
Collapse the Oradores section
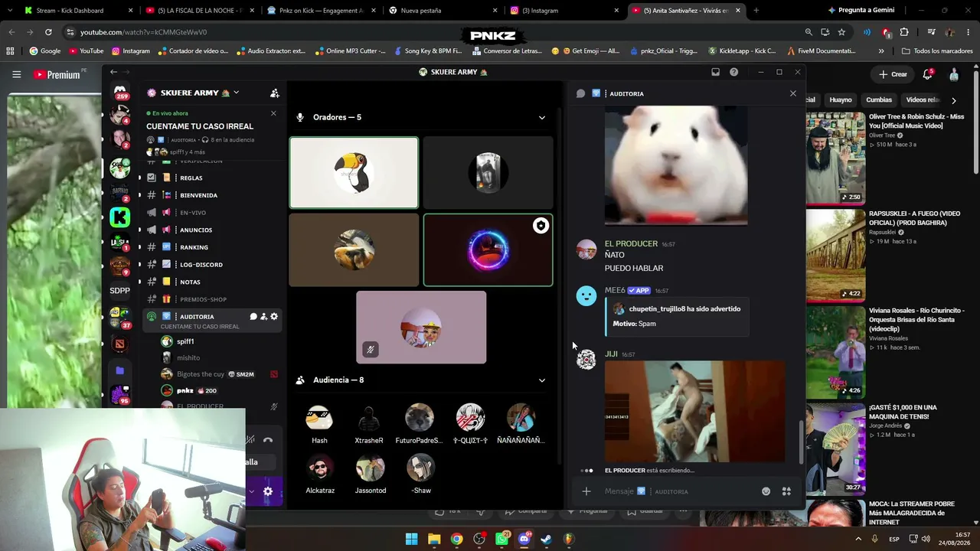pyautogui.click(x=542, y=118)
